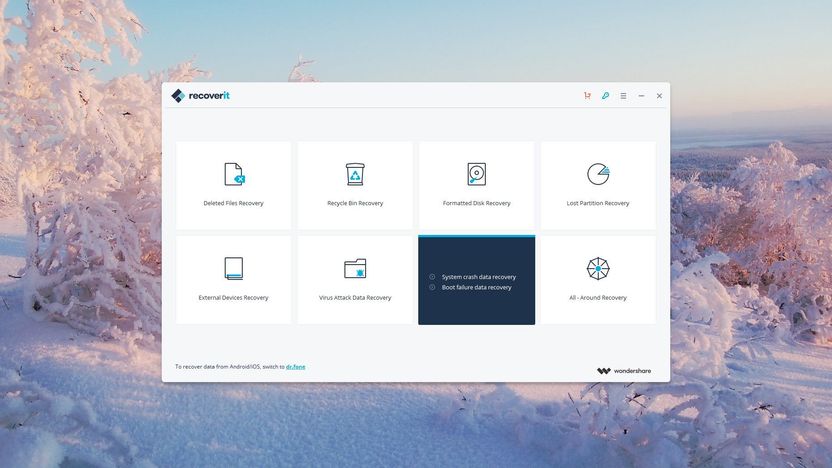Follow the dr.fone link

pos(296,367)
